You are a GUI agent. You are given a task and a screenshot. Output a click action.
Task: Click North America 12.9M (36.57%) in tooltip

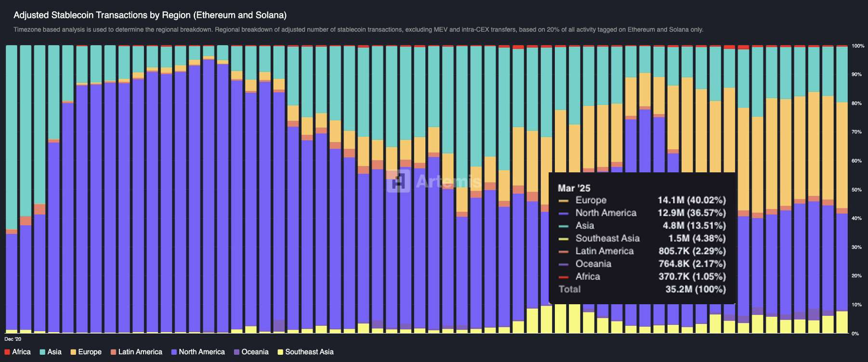pos(642,213)
